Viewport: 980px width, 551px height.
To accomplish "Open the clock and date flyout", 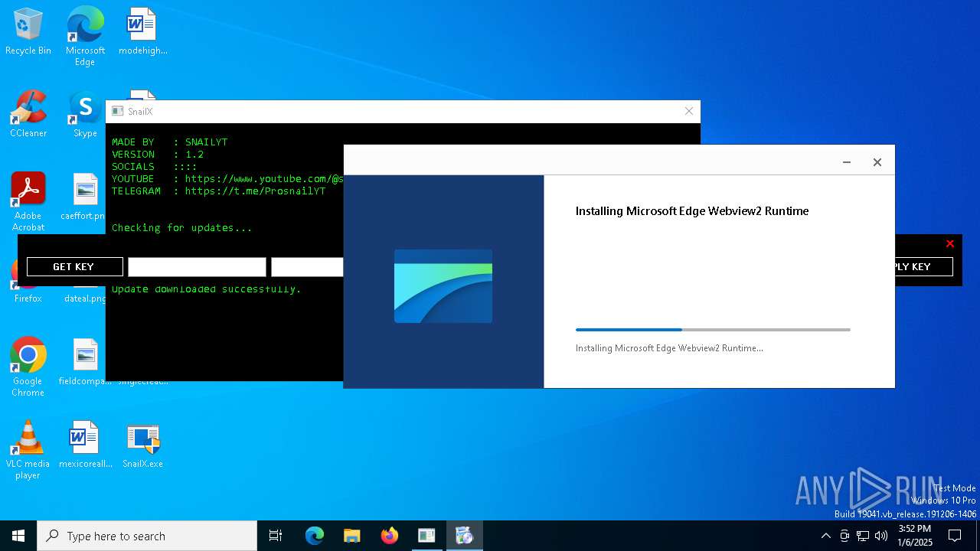I will click(915, 536).
